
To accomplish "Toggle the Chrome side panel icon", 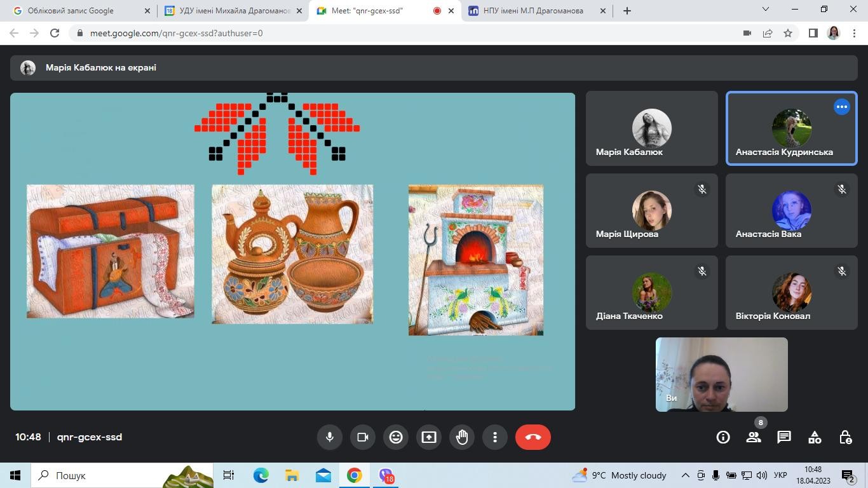I will [x=813, y=33].
